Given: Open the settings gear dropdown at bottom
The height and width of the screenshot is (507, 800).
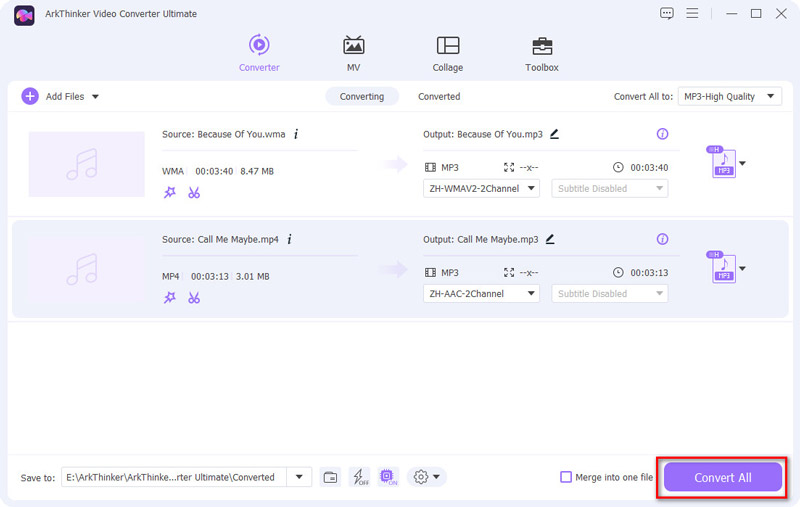Looking at the screenshot, I should coord(426,477).
